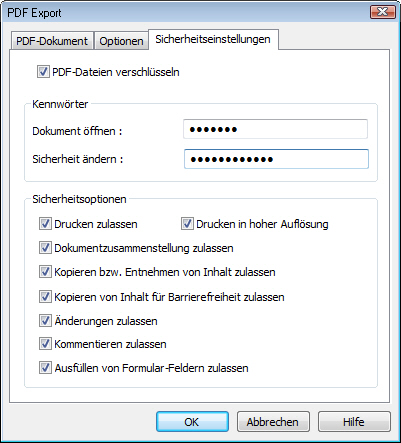Image resolution: width=401 pixels, height=443 pixels.
Task: Uncheck PDF-Dateien verschlüsseln checkbox
Action: pyautogui.click(x=43, y=72)
